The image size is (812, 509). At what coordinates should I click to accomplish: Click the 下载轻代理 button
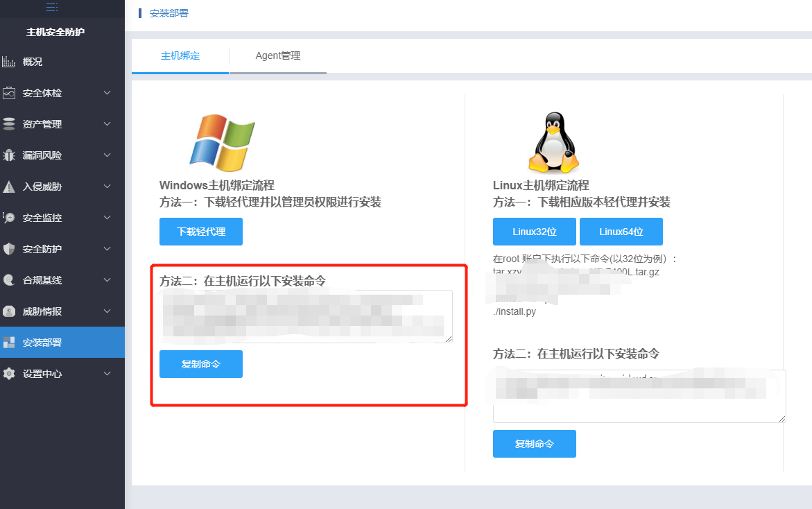[x=201, y=232]
